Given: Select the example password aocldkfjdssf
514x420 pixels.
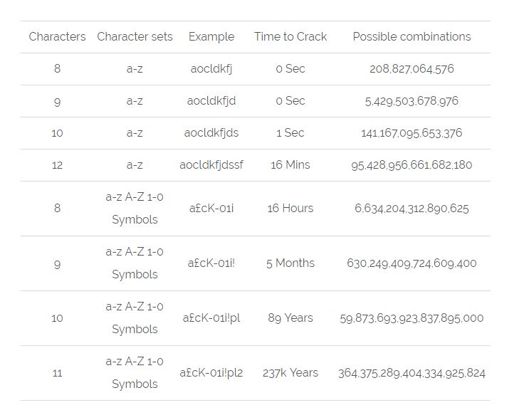Looking at the screenshot, I should [211, 165].
